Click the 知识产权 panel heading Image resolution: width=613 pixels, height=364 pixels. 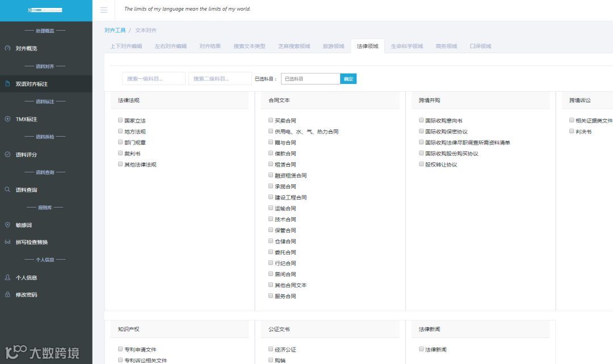coord(129,329)
